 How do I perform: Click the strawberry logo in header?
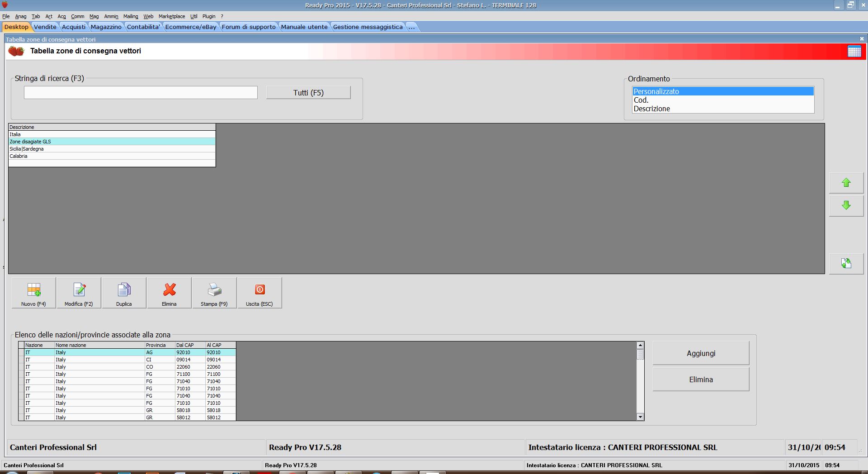pos(16,51)
